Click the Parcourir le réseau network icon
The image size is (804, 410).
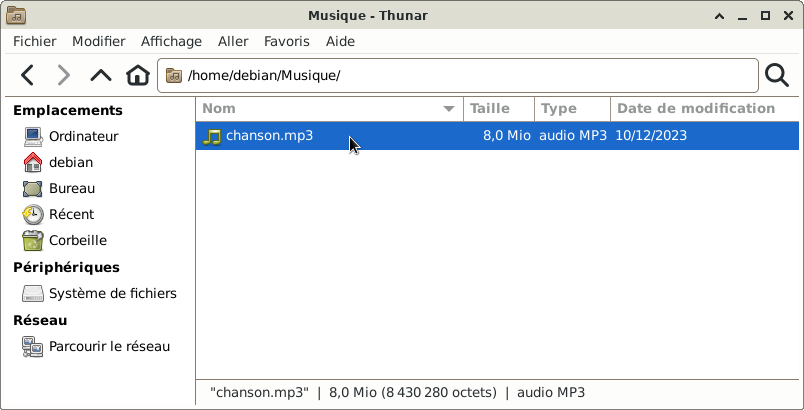(32, 346)
